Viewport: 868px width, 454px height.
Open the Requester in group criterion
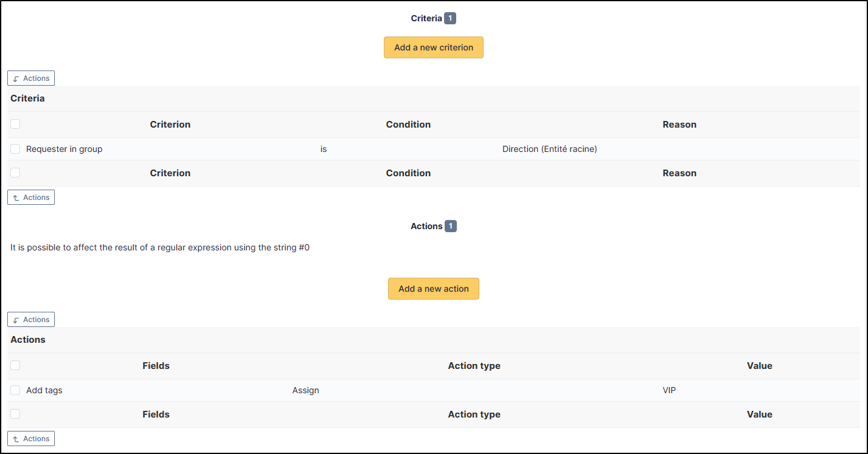pyautogui.click(x=64, y=149)
